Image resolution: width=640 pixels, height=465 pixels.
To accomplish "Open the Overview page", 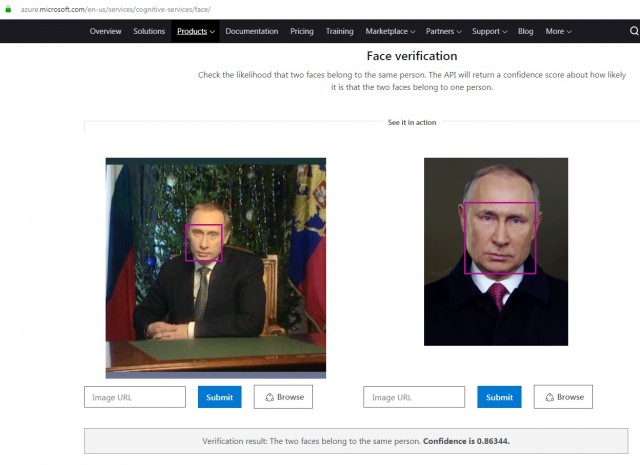I will (105, 31).
